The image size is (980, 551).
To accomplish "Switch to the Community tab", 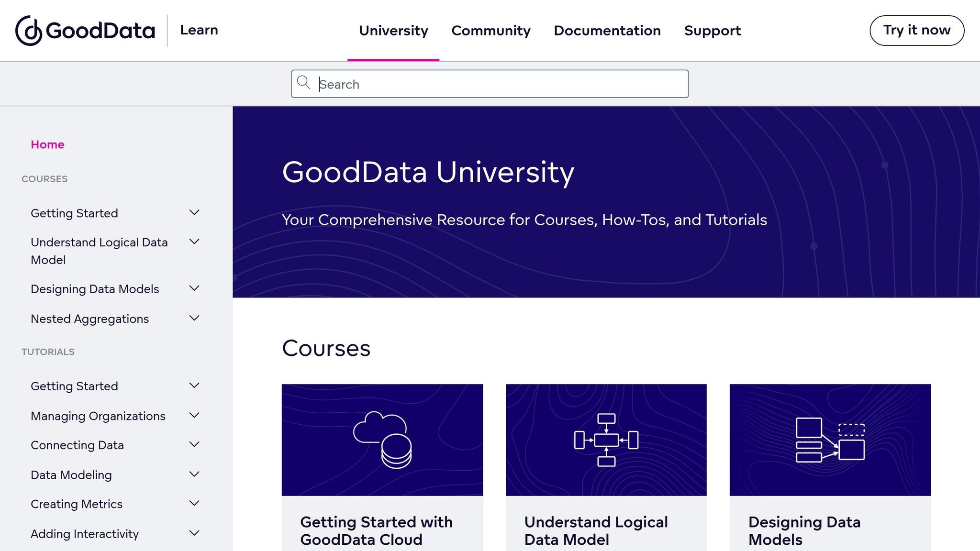I will click(x=491, y=31).
